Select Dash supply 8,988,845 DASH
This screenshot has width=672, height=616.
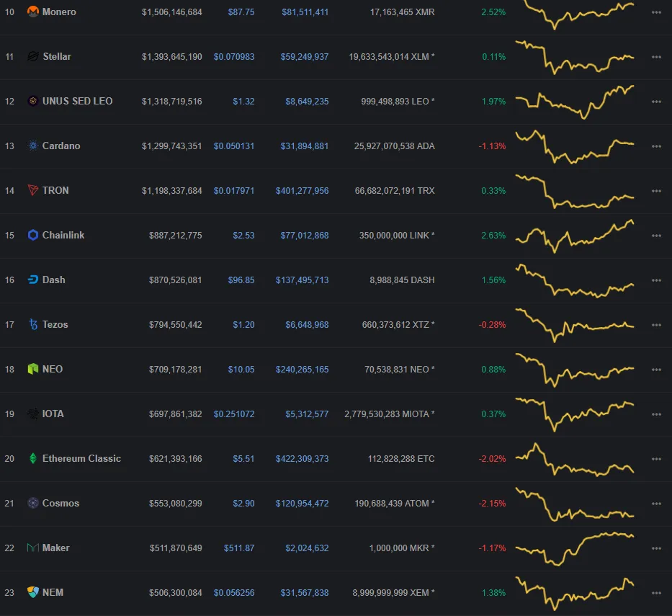[x=402, y=280]
